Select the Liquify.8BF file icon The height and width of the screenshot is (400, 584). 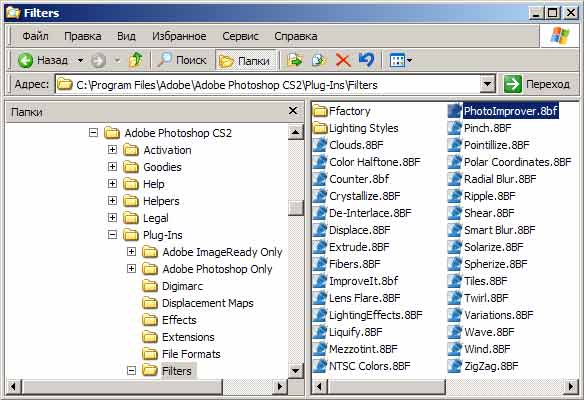(x=320, y=332)
